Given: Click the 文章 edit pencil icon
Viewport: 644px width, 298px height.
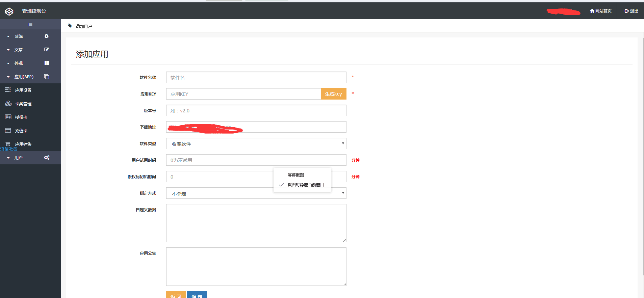Looking at the screenshot, I should tap(47, 50).
